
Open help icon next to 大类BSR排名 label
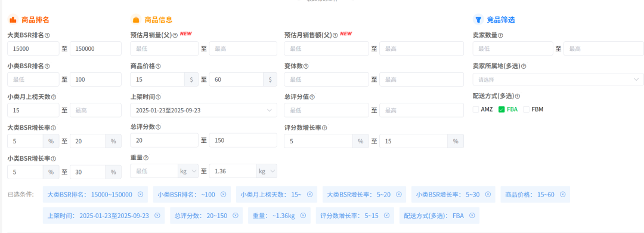pyautogui.click(x=47, y=35)
